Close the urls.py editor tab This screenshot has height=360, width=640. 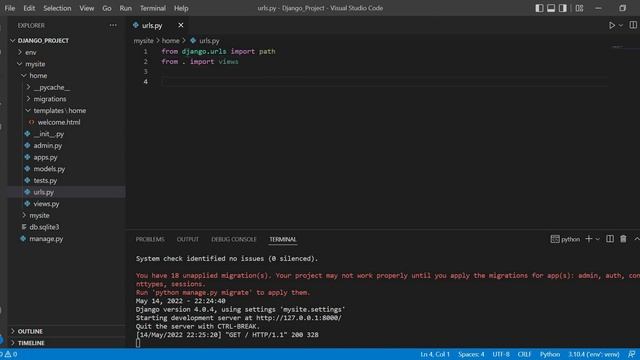click(x=180, y=25)
